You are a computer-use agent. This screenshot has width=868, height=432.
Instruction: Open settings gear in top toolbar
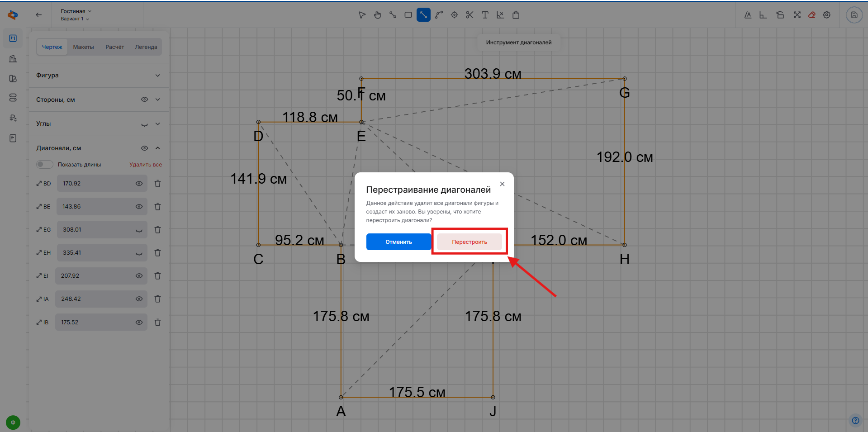click(x=827, y=15)
